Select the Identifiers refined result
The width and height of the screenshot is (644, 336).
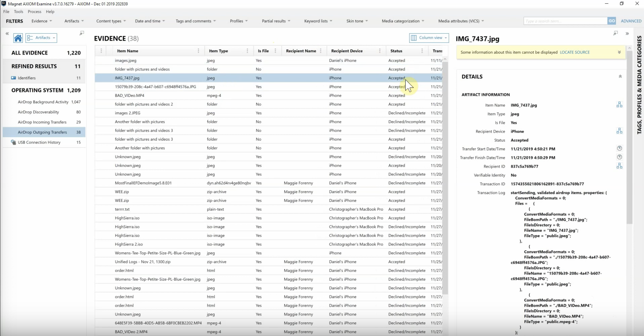tap(44, 78)
